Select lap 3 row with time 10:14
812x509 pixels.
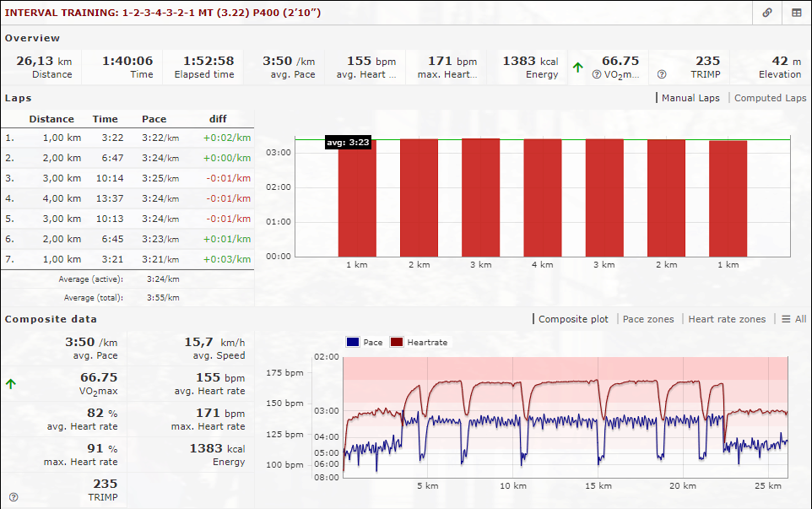(127, 178)
